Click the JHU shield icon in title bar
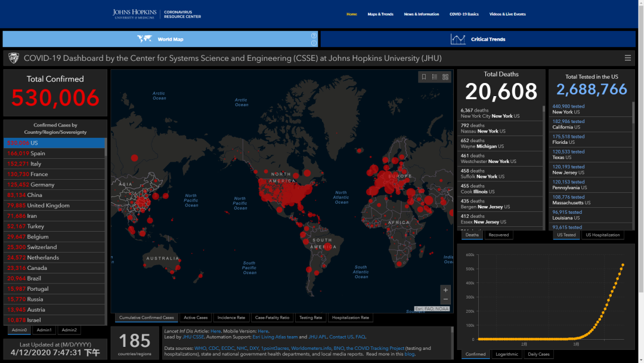This screenshot has width=644, height=363. [13, 58]
